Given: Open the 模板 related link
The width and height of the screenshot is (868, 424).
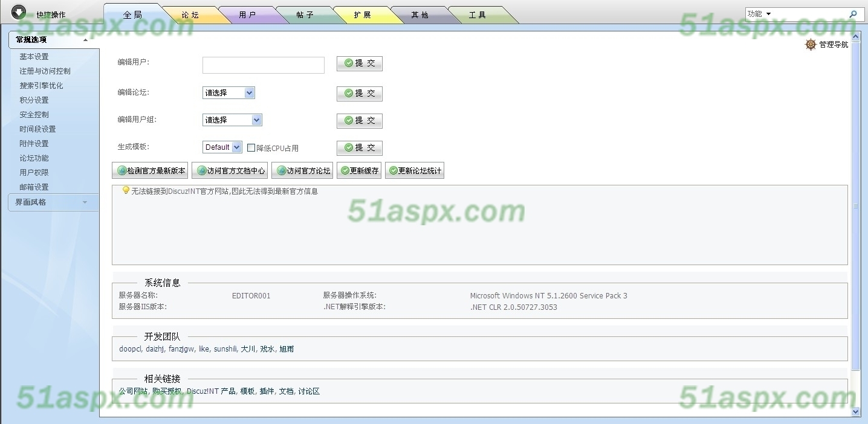Looking at the screenshot, I should [x=247, y=391].
